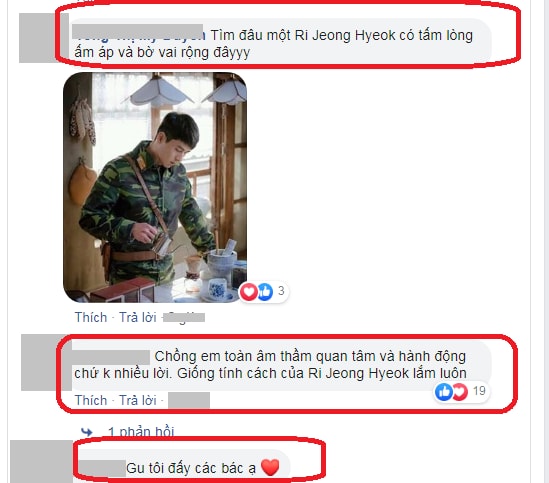
Task: Click the red heart icon beside 19
Action: coord(460,392)
